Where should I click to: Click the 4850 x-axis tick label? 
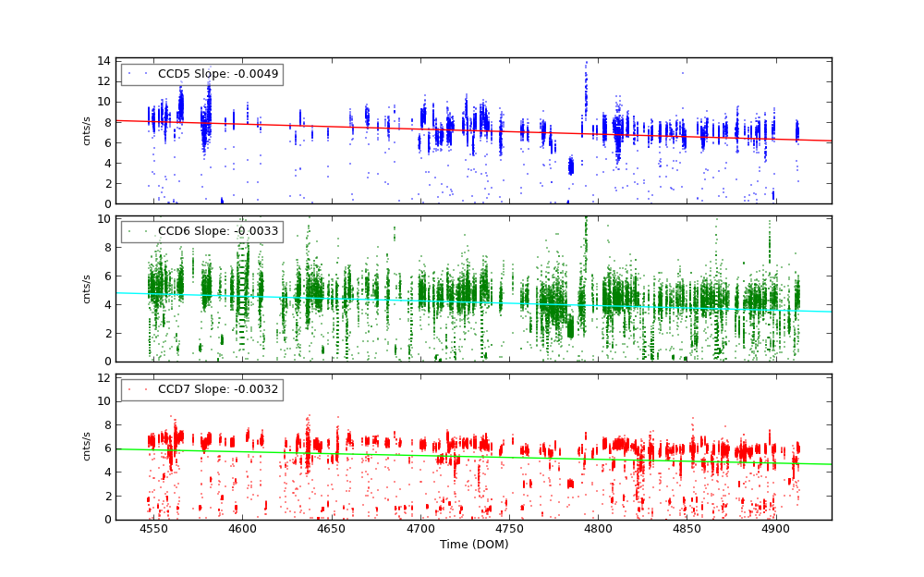pyautogui.click(x=687, y=529)
